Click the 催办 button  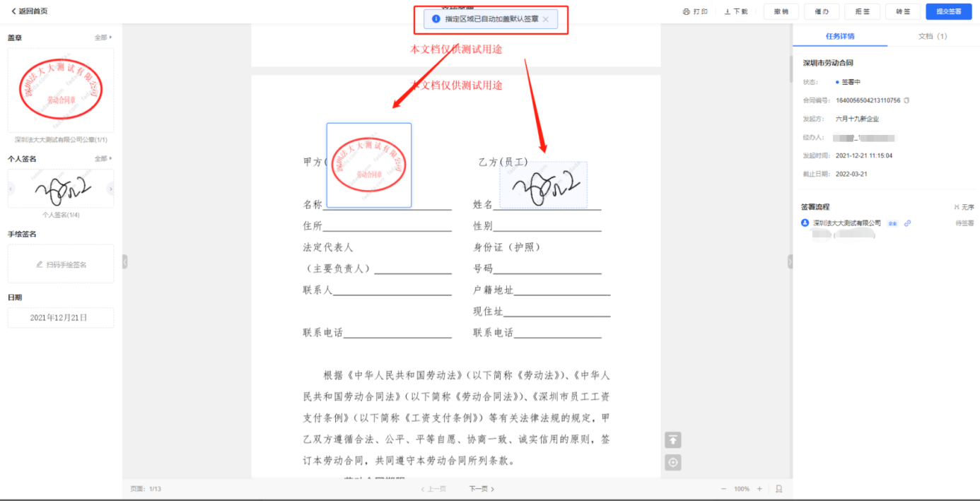tap(822, 11)
